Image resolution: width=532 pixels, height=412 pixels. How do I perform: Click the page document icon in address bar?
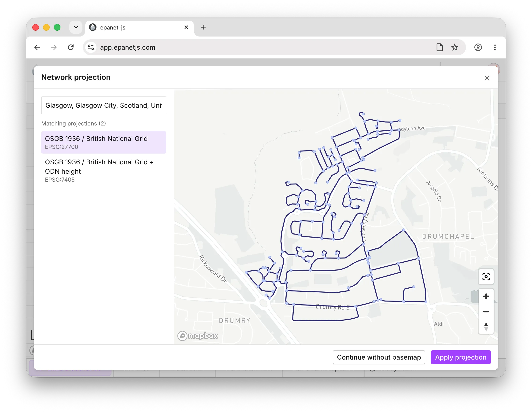440,47
